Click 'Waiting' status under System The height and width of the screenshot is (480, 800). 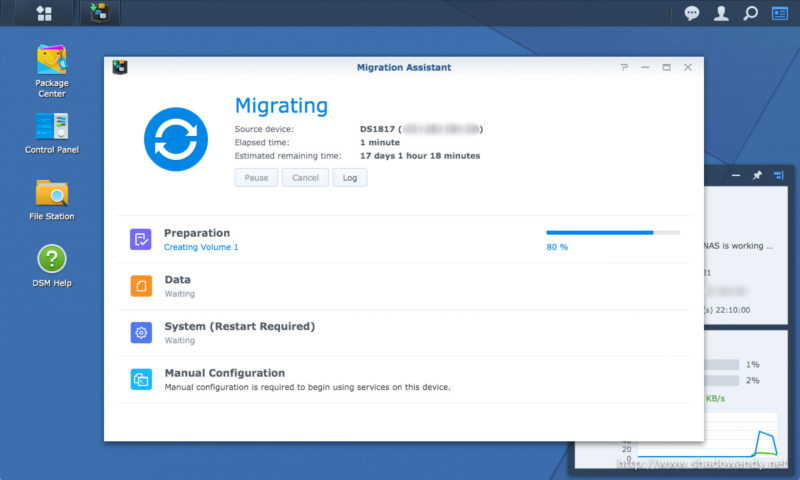coord(180,340)
